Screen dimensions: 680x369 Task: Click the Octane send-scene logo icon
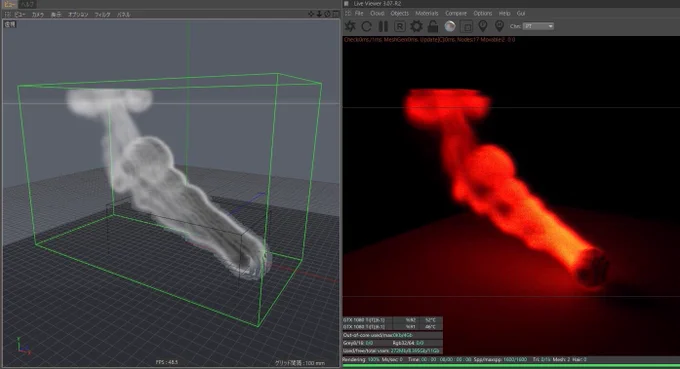point(350,26)
